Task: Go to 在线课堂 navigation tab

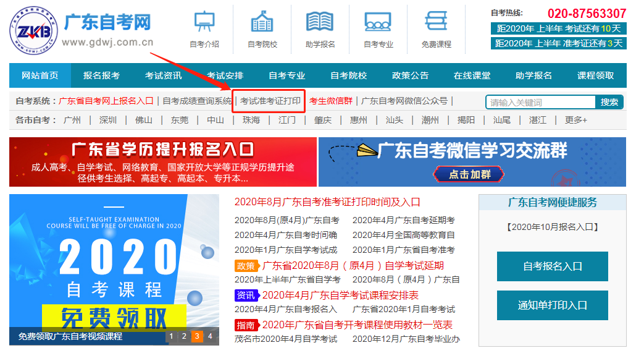Action: point(472,75)
